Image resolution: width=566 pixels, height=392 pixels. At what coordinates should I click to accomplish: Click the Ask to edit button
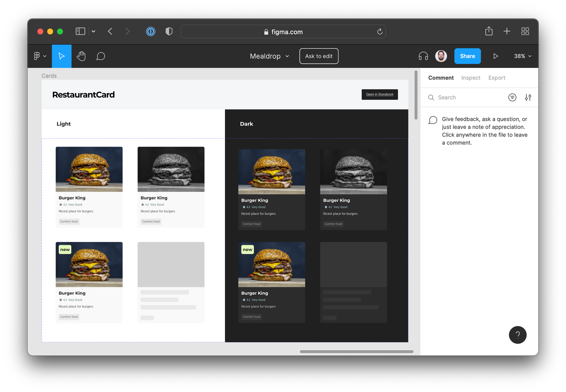coord(319,56)
